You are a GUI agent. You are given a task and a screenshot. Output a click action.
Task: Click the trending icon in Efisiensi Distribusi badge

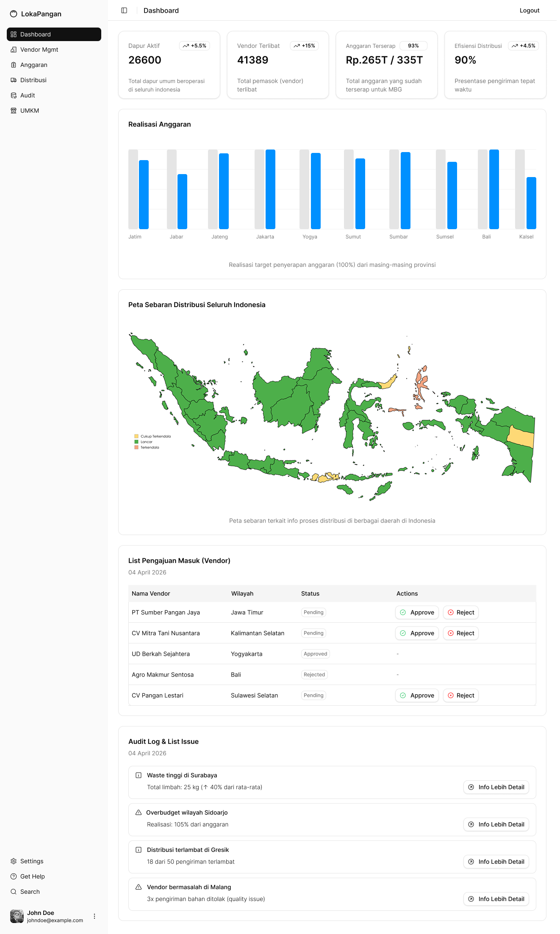pos(515,46)
